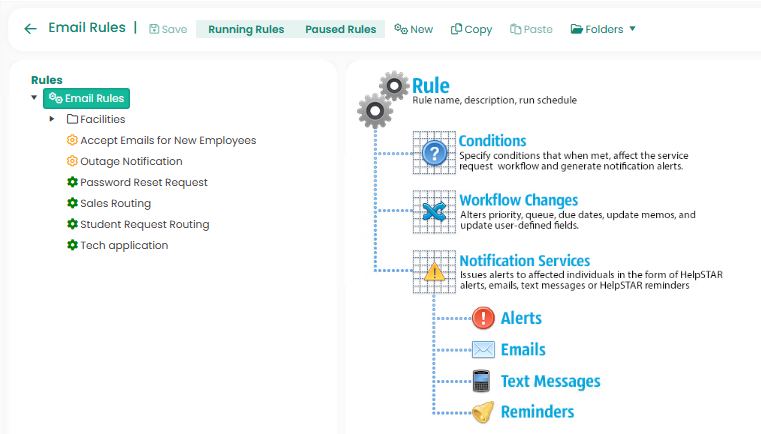Switch to the Running Rules tab
The height and width of the screenshot is (434, 761).
click(244, 29)
